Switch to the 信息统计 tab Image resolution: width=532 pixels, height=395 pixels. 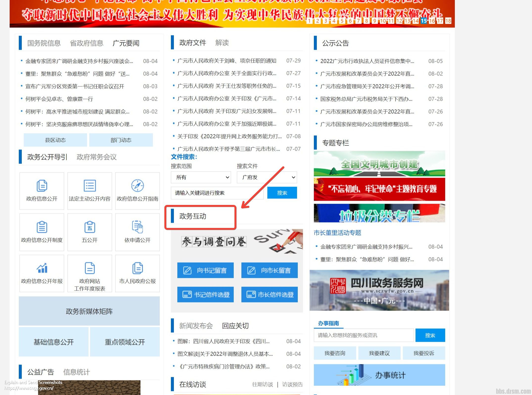pos(77,372)
